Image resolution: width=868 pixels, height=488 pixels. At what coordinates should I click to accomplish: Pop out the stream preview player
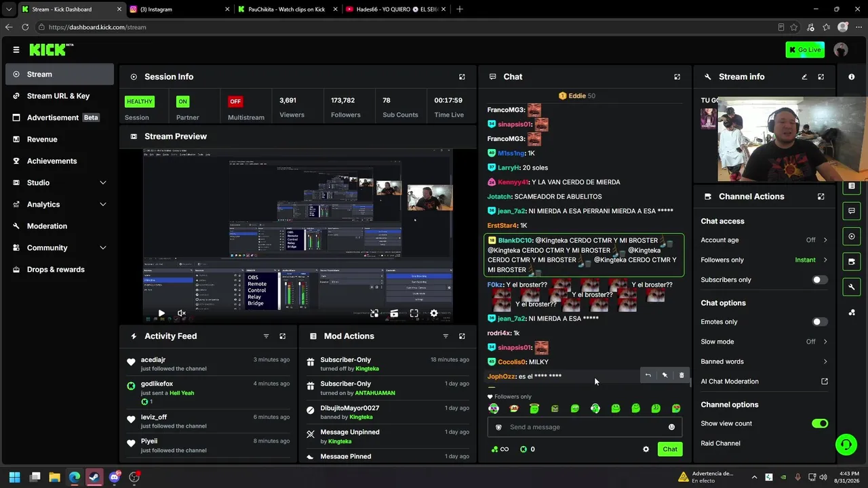(x=374, y=314)
